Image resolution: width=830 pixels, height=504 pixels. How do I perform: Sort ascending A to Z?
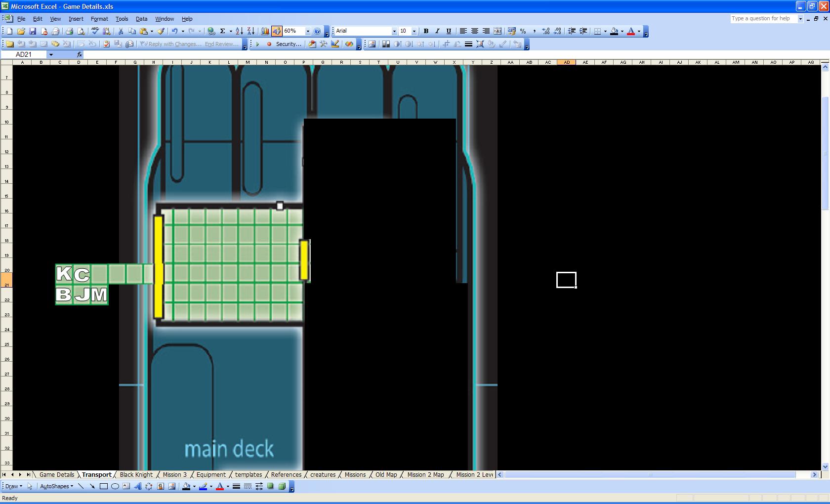(239, 31)
